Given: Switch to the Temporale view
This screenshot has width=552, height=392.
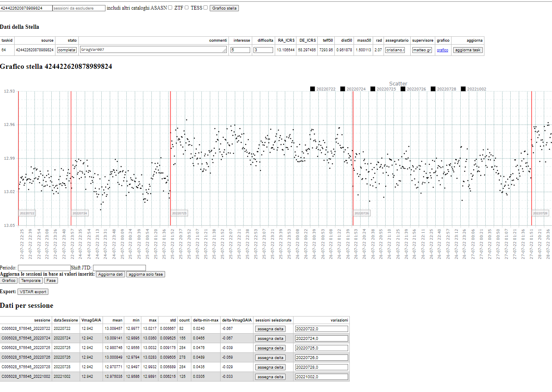Looking at the screenshot, I should pos(31,281).
